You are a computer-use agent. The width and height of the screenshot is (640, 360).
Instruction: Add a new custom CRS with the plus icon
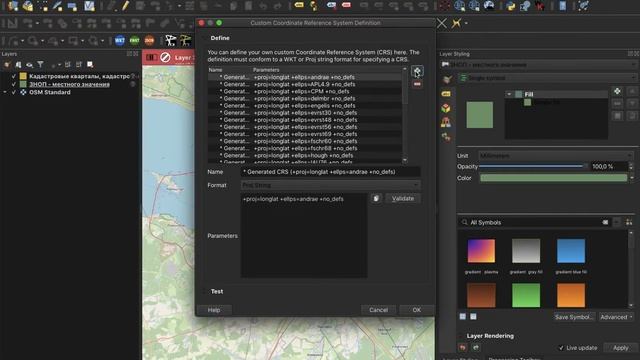coord(417,71)
